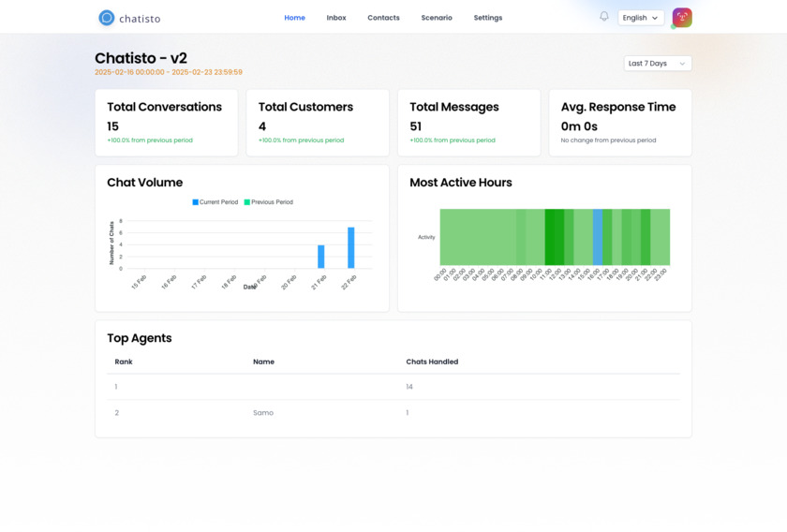This screenshot has height=532, width=787.
Task: Select the Samo agent row
Action: point(263,413)
